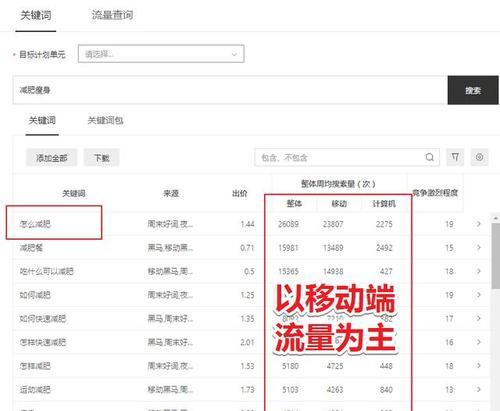500x411 pixels.
Task: Click mobile search volume 4263
Action: [x=335, y=390]
